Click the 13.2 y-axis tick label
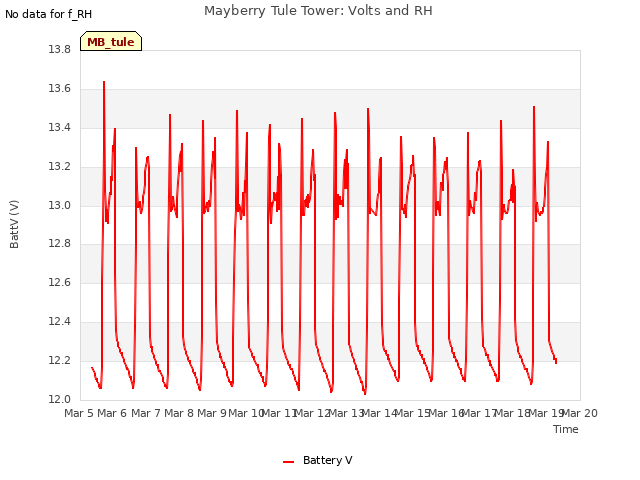This screenshot has height=480, width=640. coord(60,167)
